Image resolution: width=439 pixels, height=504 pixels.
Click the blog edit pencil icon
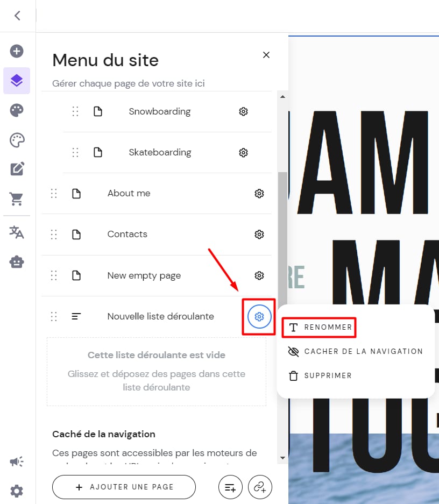pyautogui.click(x=17, y=169)
